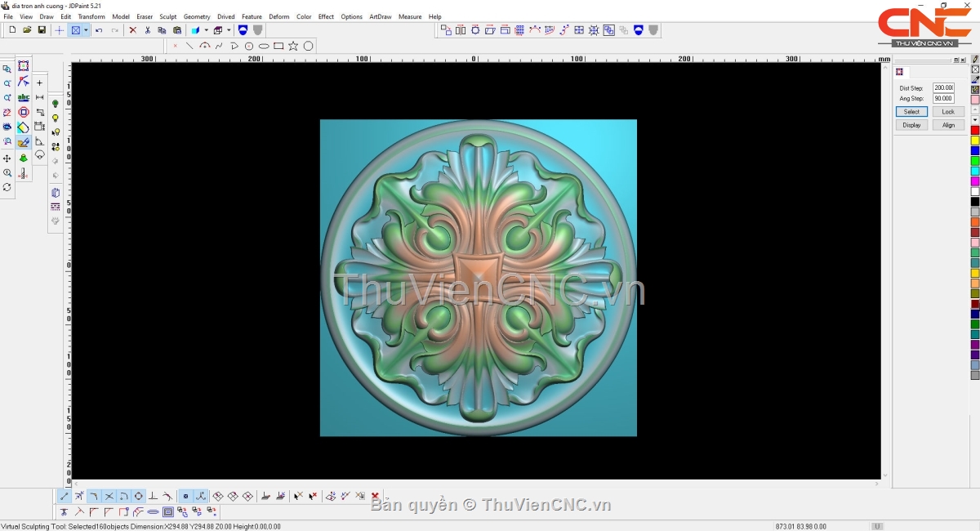Click the undo arrow icon
980x531 pixels.
99,30
